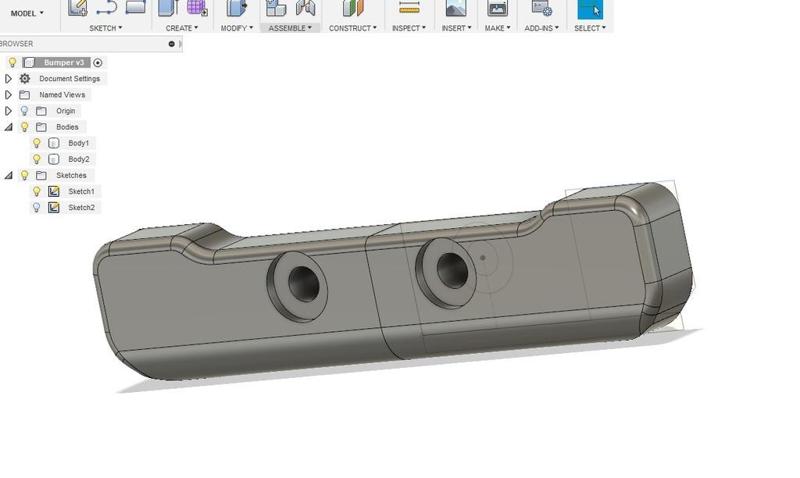
Task: Click the Offset Plane construct icon
Action: pyautogui.click(x=353, y=7)
